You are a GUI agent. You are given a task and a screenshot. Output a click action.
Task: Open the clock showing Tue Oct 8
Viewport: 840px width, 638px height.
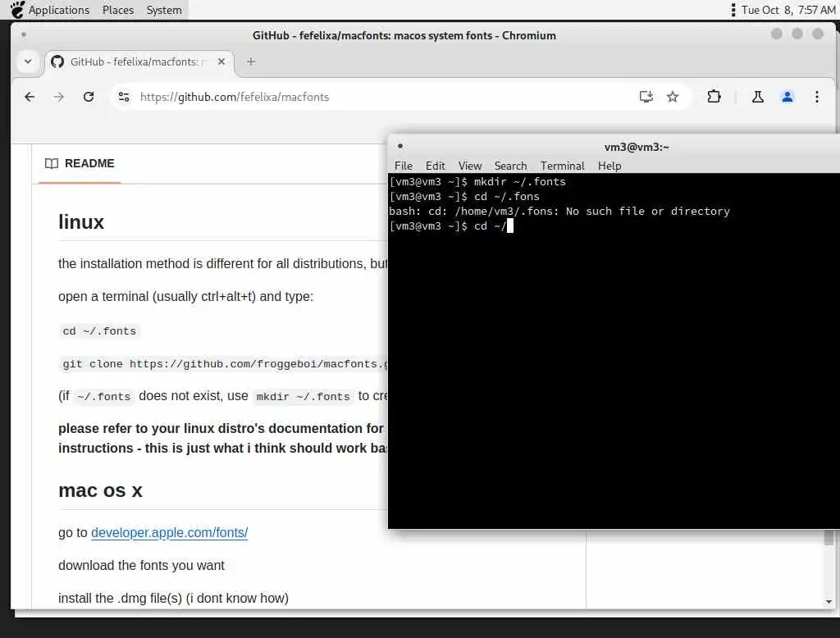coord(788,10)
